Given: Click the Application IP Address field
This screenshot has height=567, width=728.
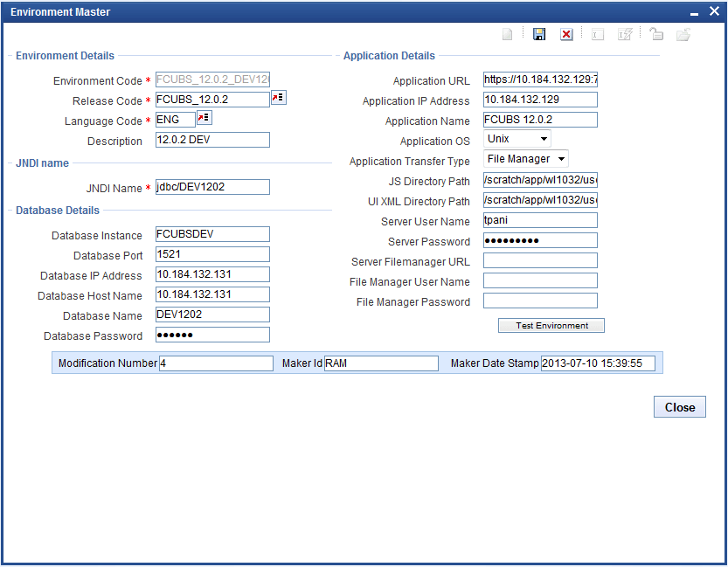Looking at the screenshot, I should tap(540, 100).
